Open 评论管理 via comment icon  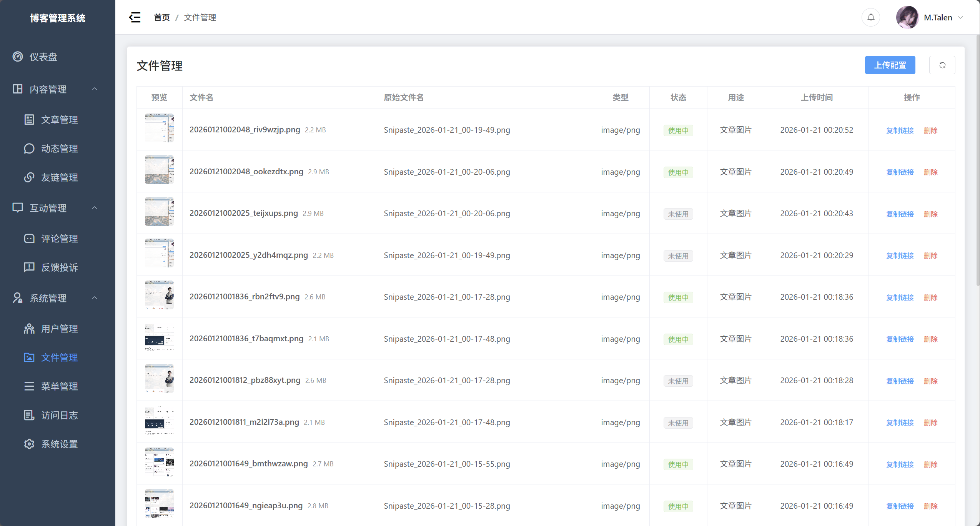coord(29,239)
